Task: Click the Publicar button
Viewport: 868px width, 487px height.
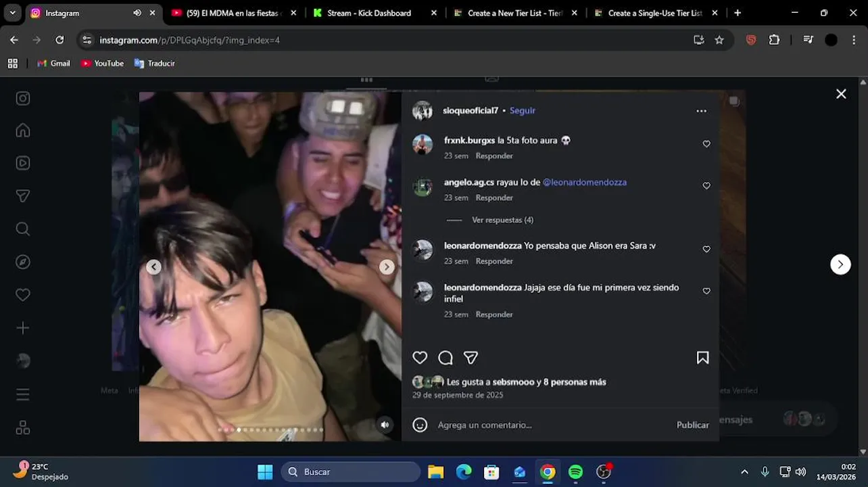Action: click(693, 425)
